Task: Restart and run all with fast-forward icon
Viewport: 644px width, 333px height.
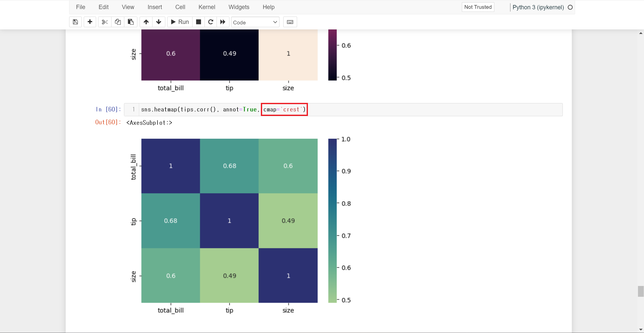Action: 223,22
